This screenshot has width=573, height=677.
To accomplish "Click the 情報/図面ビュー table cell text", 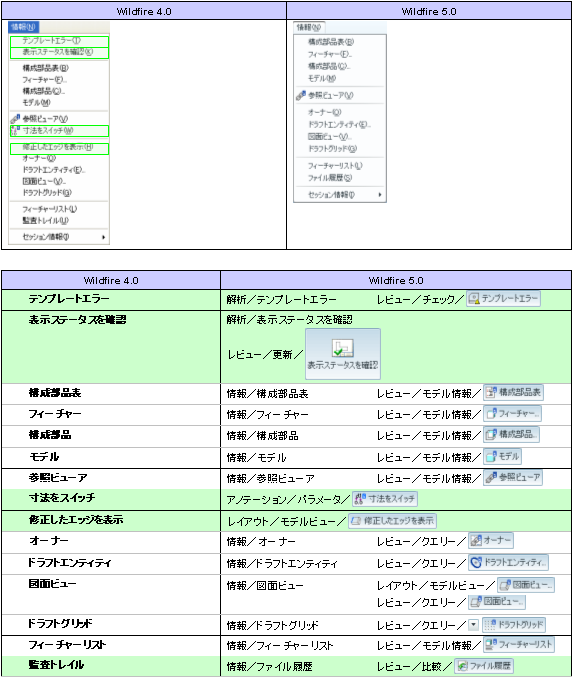I will (265, 585).
